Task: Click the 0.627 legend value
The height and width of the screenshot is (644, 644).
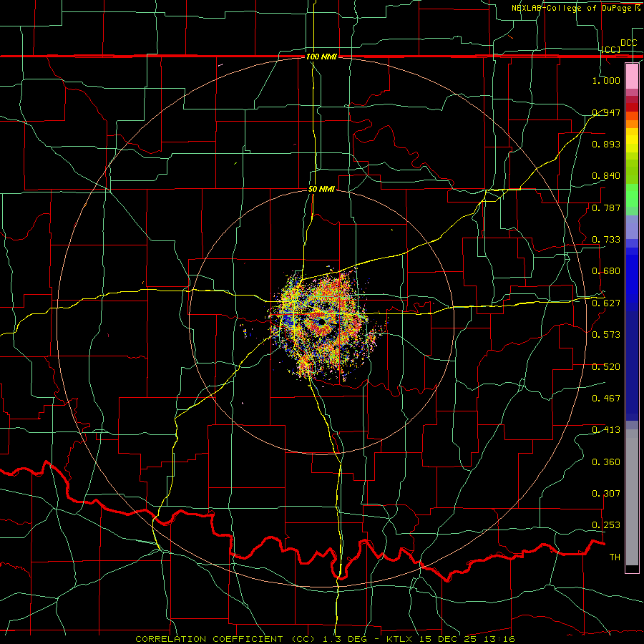Action: pos(606,303)
